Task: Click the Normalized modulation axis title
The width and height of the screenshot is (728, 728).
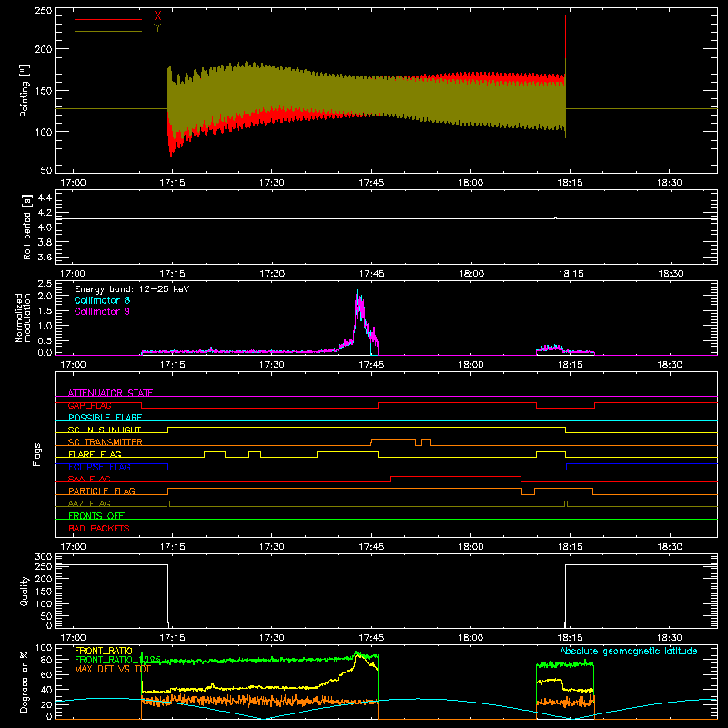Action: (x=23, y=318)
